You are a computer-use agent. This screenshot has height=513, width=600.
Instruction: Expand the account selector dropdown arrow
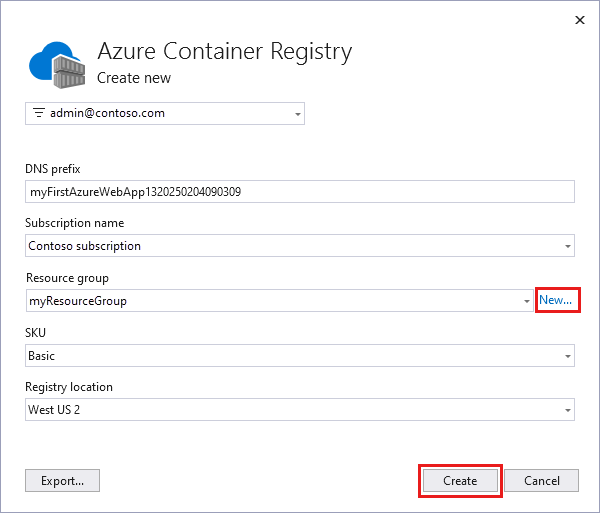(x=298, y=114)
